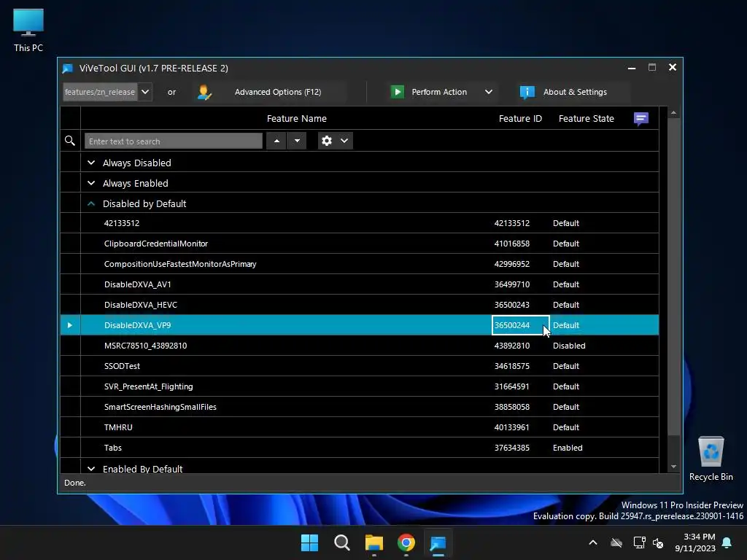Click the Feature ID cell 36500244
This screenshot has width=747, height=560.
[x=520, y=325]
